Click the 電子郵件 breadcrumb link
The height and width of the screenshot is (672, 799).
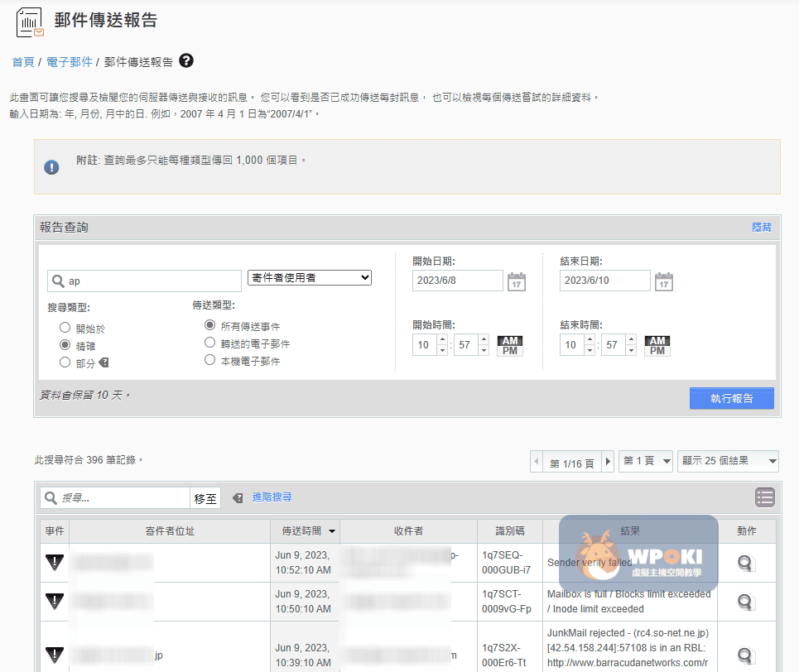click(x=70, y=62)
